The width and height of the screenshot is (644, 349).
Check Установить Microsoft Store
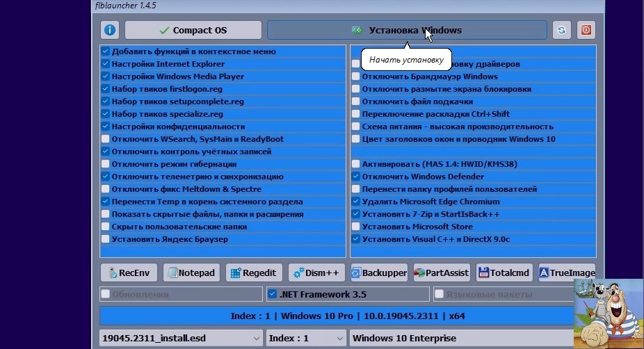click(x=355, y=227)
